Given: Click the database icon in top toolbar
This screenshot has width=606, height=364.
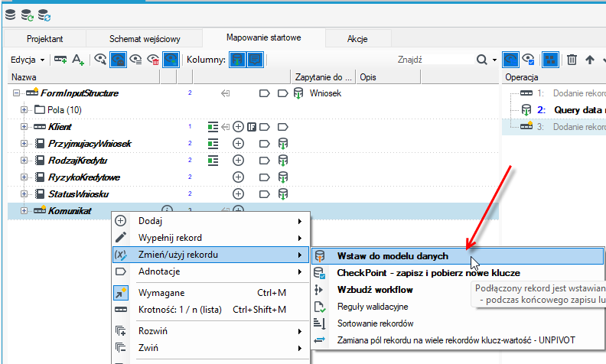Looking at the screenshot, I should click(x=11, y=15).
